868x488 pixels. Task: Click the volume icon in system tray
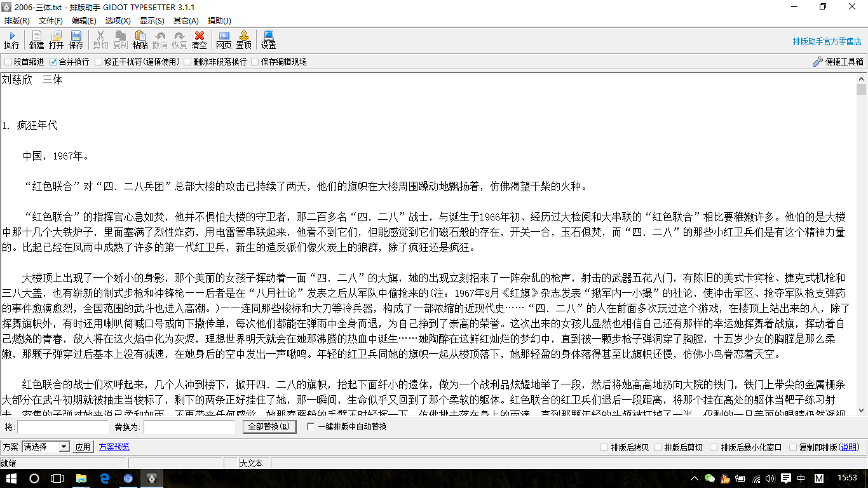coord(770,478)
